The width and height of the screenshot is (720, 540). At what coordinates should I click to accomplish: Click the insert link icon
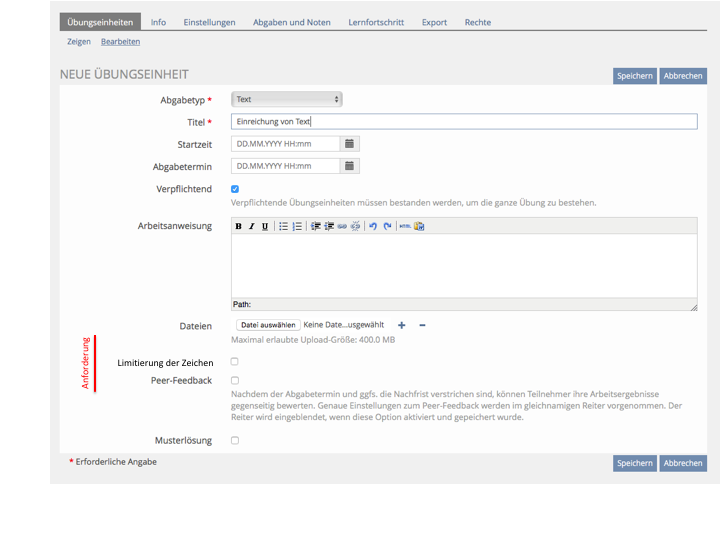point(342,226)
